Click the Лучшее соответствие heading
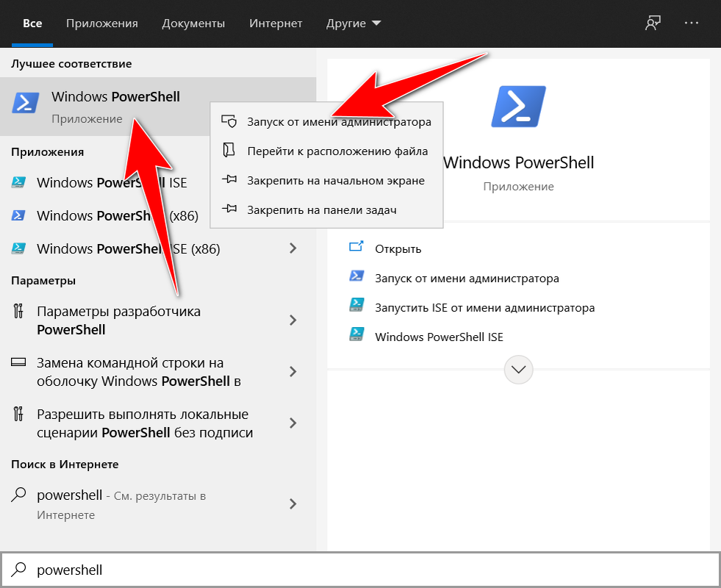The image size is (721, 588). [71, 64]
